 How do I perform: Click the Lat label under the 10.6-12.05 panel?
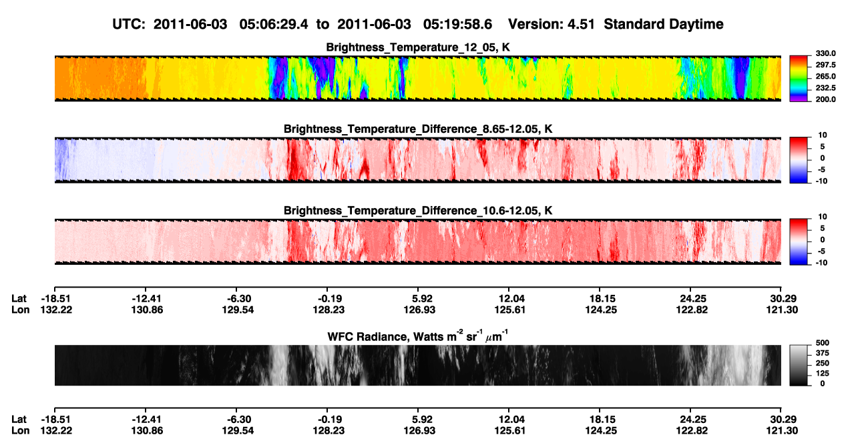(x=19, y=298)
